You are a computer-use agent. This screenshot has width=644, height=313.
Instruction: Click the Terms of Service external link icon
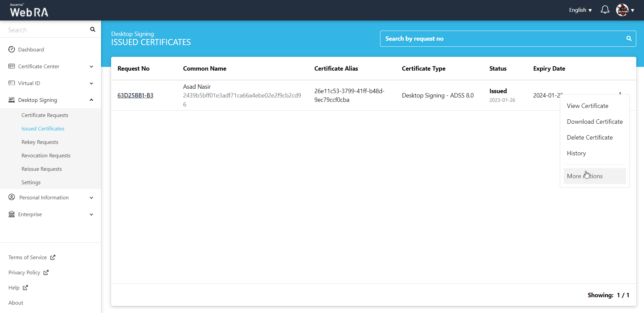click(x=53, y=257)
